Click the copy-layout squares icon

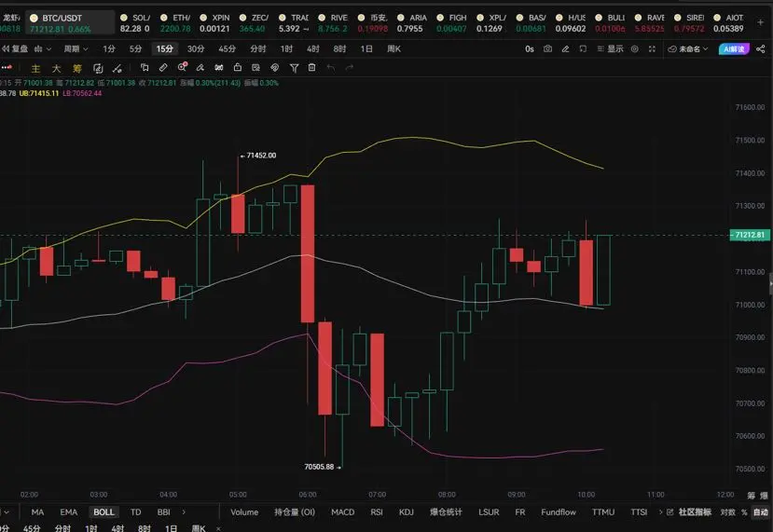145,67
